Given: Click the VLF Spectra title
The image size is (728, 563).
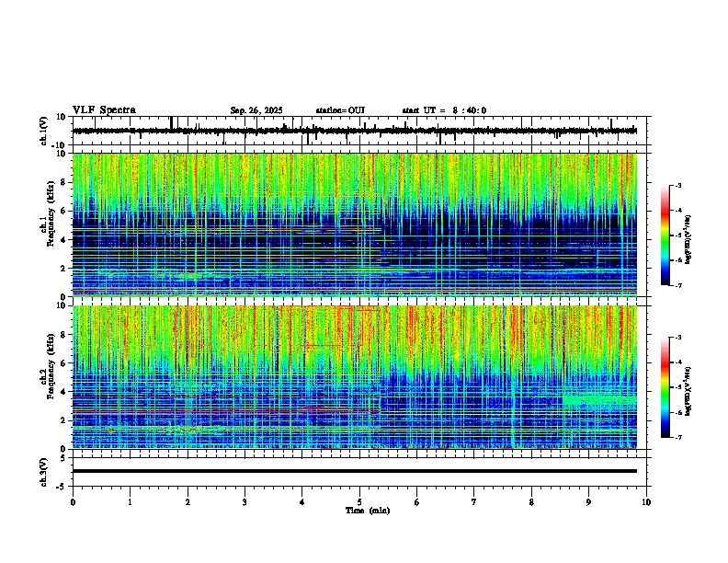Looking at the screenshot, I should 104,110.
